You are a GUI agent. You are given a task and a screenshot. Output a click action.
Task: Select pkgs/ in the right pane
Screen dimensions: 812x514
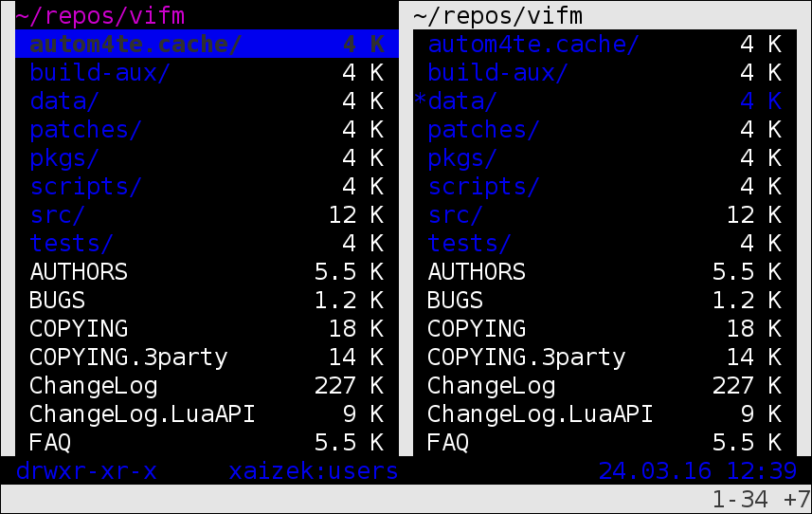[x=604, y=158]
